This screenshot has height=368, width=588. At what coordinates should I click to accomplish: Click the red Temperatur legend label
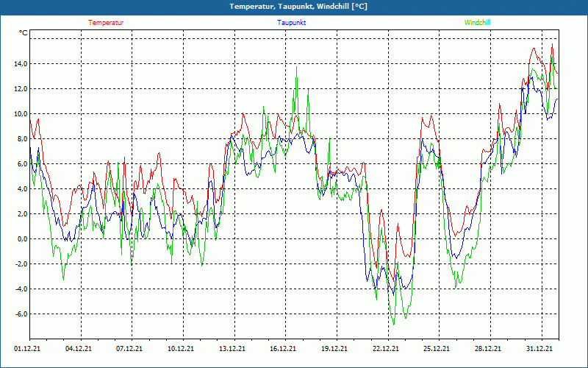106,23
